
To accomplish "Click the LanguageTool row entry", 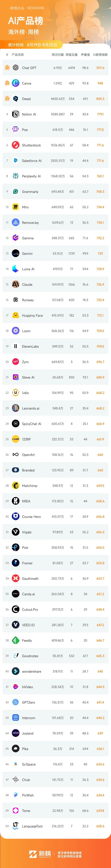I will [x=55, y=826].
